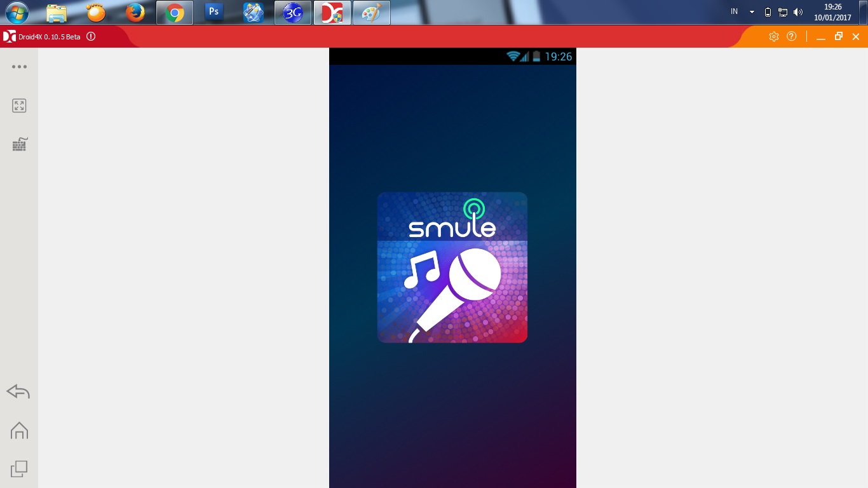The image size is (868, 488).
Task: Launch Photoshop from the taskbar
Action: coord(214,12)
